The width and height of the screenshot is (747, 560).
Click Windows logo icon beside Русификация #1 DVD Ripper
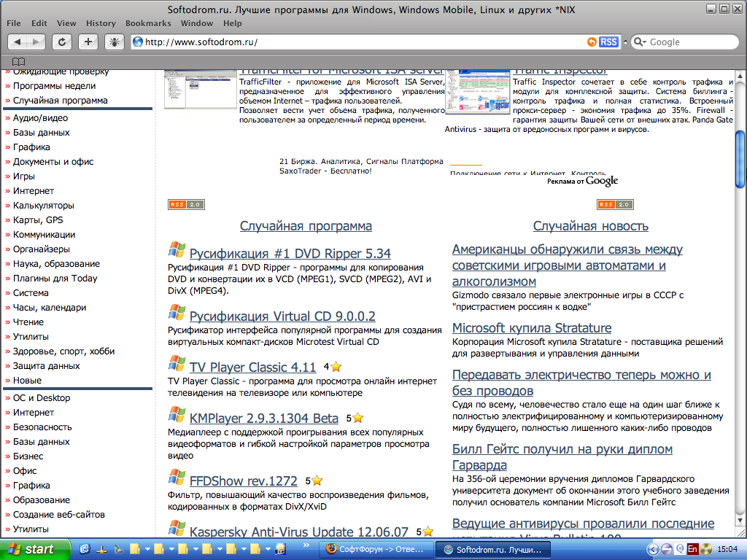point(177,250)
